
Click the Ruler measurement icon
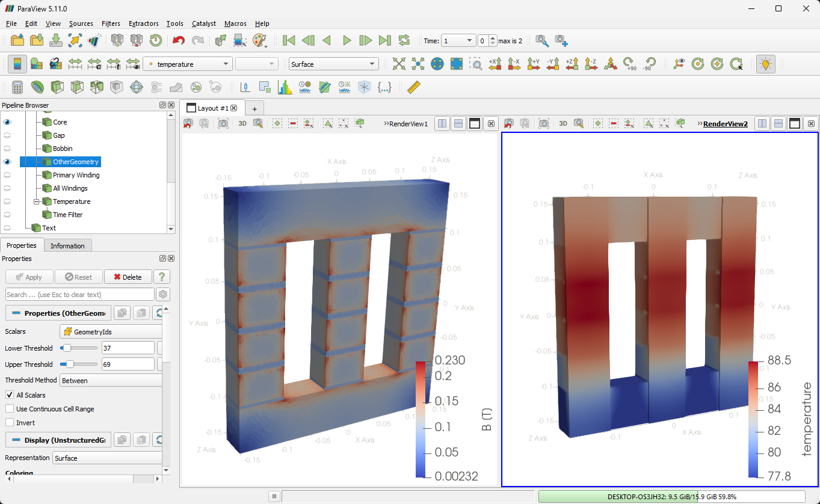tap(413, 87)
